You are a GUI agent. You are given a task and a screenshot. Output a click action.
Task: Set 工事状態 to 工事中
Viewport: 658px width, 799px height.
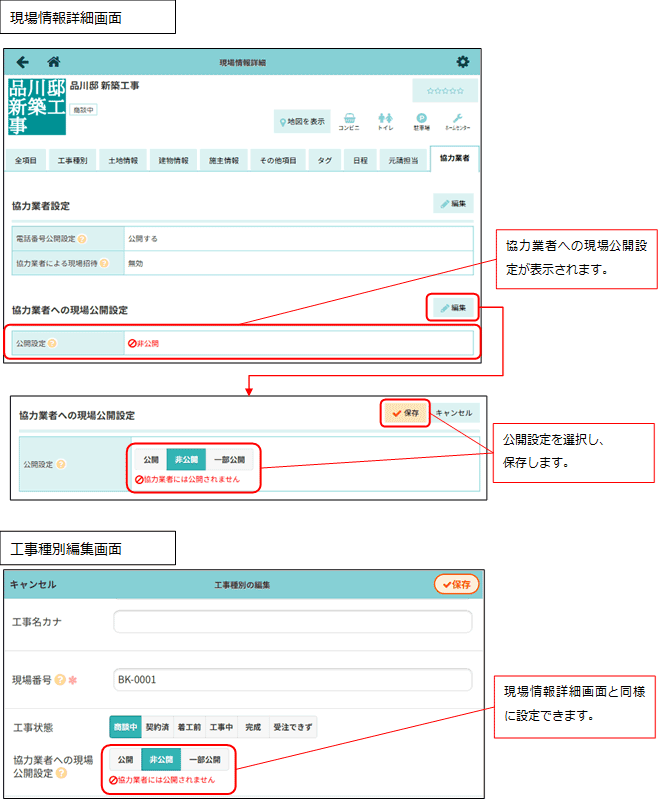point(221,727)
